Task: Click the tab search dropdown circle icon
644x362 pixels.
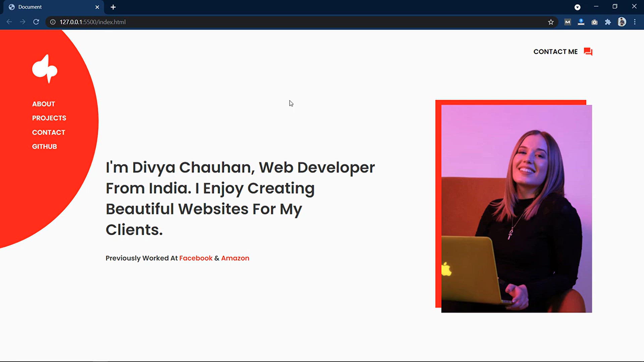Action: click(577, 7)
